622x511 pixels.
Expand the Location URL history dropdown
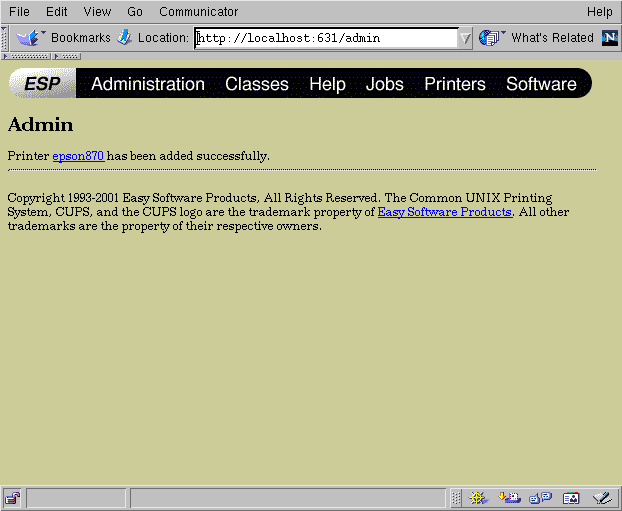click(x=465, y=38)
